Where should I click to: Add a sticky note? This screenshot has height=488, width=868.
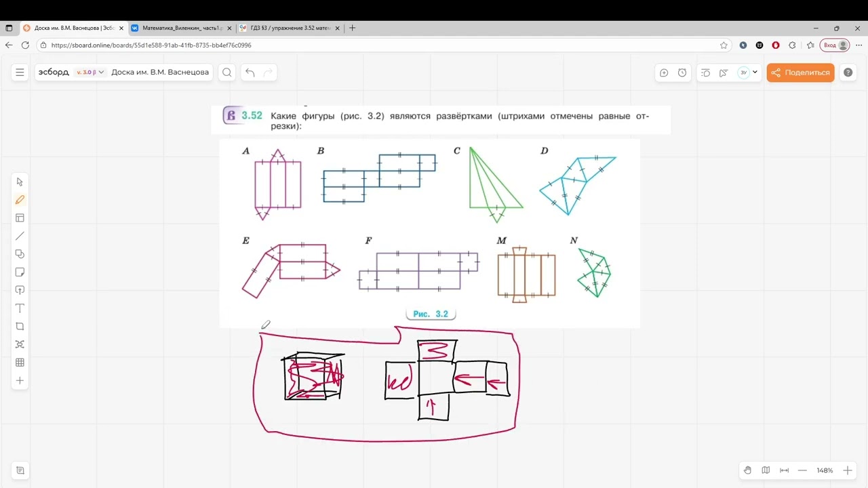[20, 272]
